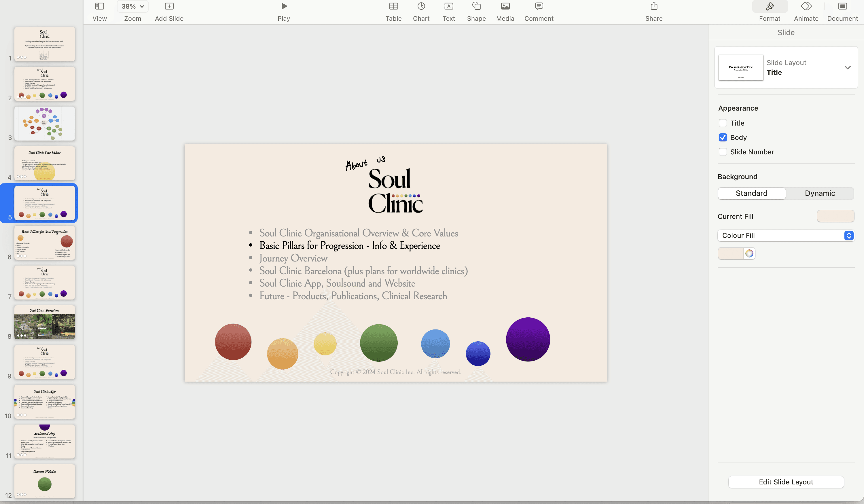Open the colour wheel picker icon
The height and width of the screenshot is (504, 864).
pos(749,254)
